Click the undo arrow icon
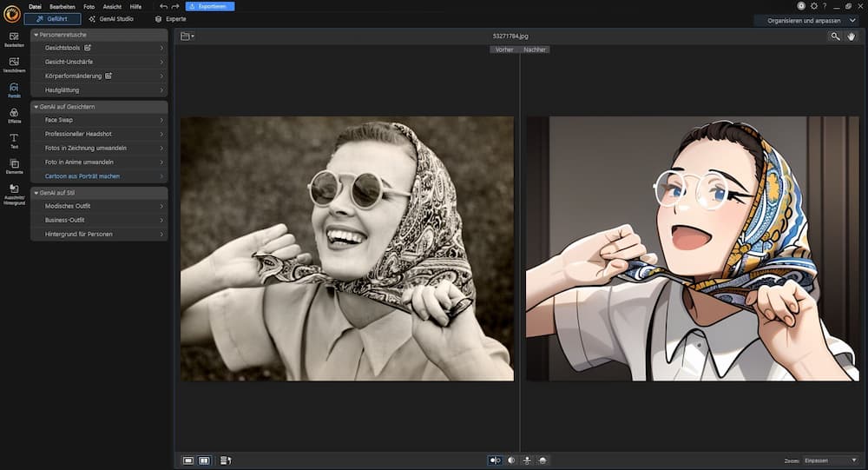The image size is (868, 470). [163, 6]
